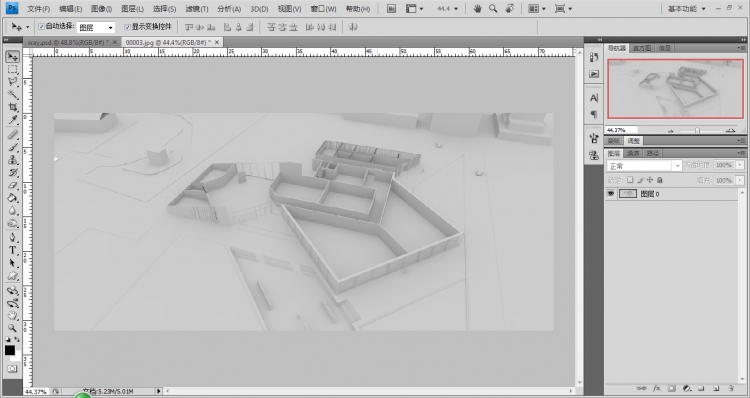The image size is (750, 398).
Task: Open auto-select 图层 dropdown
Action: (x=96, y=27)
